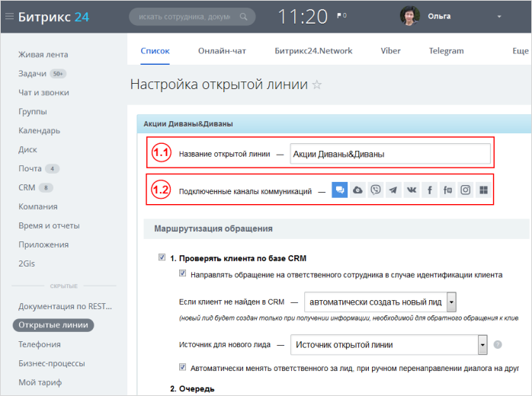532x396 pixels.
Task: Click the СКРЫТЫЕ section divider label
Action: (64, 286)
